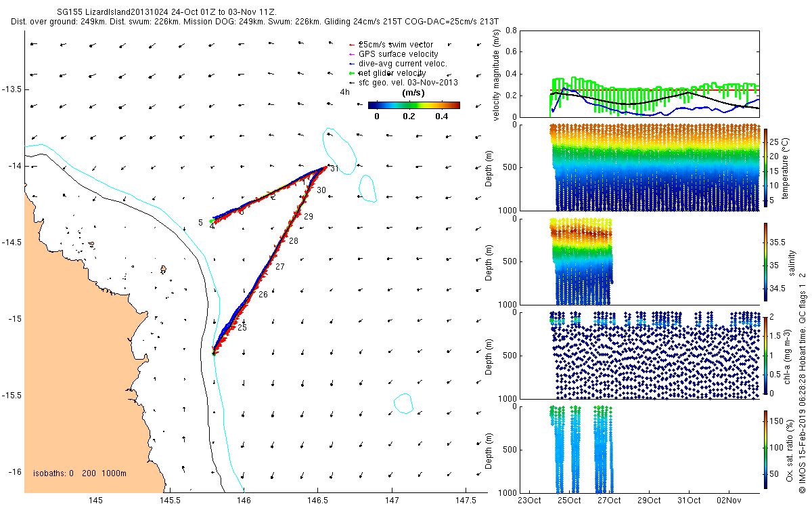Click the longitude tick label 147
Image resolution: width=812 pixels, height=508 pixels.
point(392,500)
